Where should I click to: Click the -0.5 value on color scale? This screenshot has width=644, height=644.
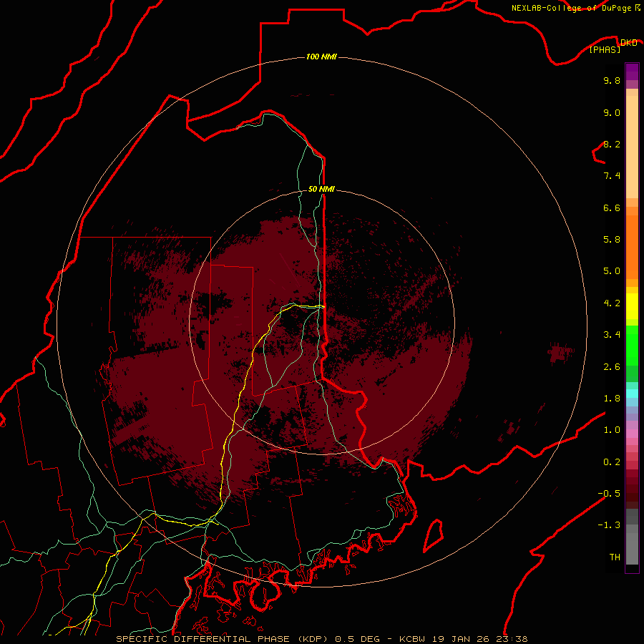pos(609,494)
